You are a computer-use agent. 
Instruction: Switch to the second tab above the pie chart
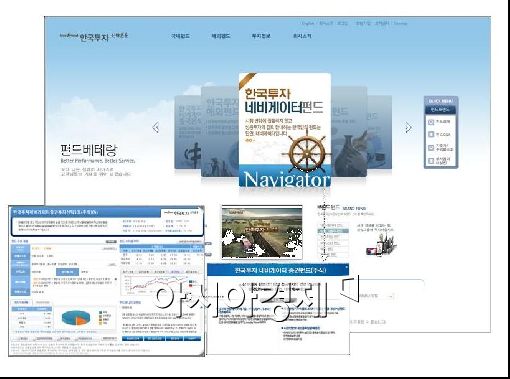click(x=42, y=302)
